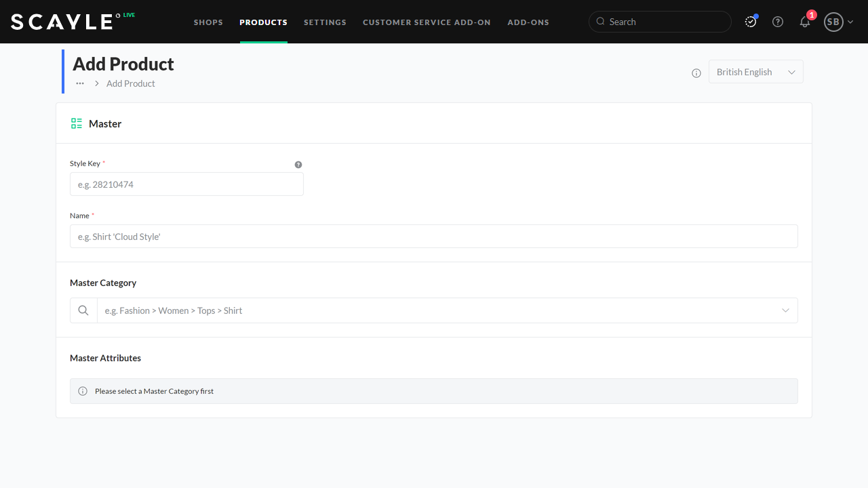Viewport: 868px width, 488px height.
Task: Open the Settings menu
Action: [x=325, y=22]
